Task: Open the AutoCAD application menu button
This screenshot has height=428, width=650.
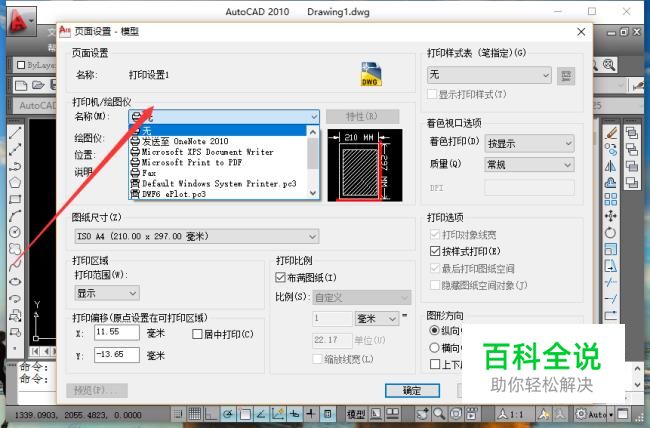Action: pyautogui.click(x=21, y=20)
